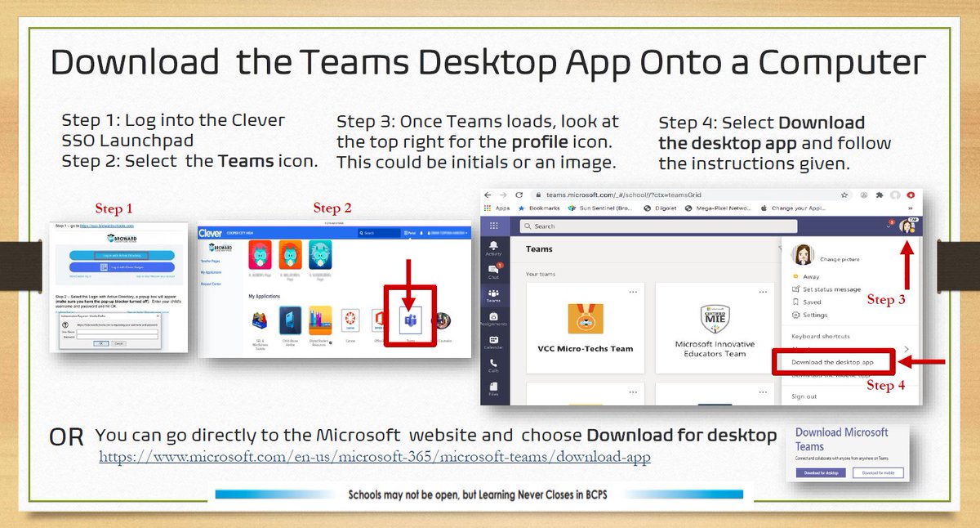980x528 pixels.
Task: Select the Teams icon in the Teams sidebar
Action: [493, 295]
